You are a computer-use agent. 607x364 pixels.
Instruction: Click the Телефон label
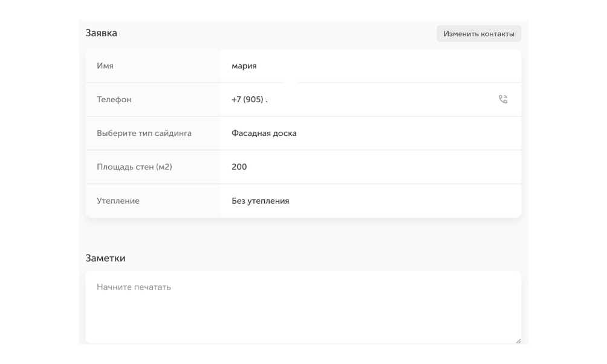click(x=114, y=100)
